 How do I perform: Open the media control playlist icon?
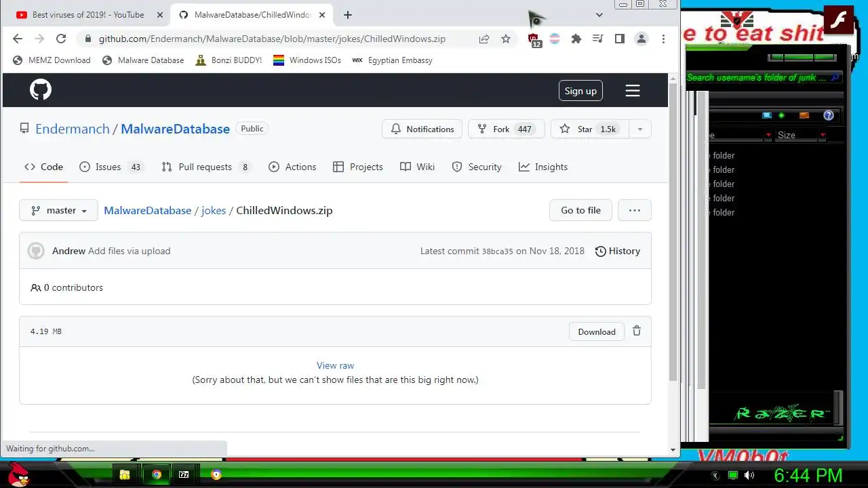coord(597,39)
